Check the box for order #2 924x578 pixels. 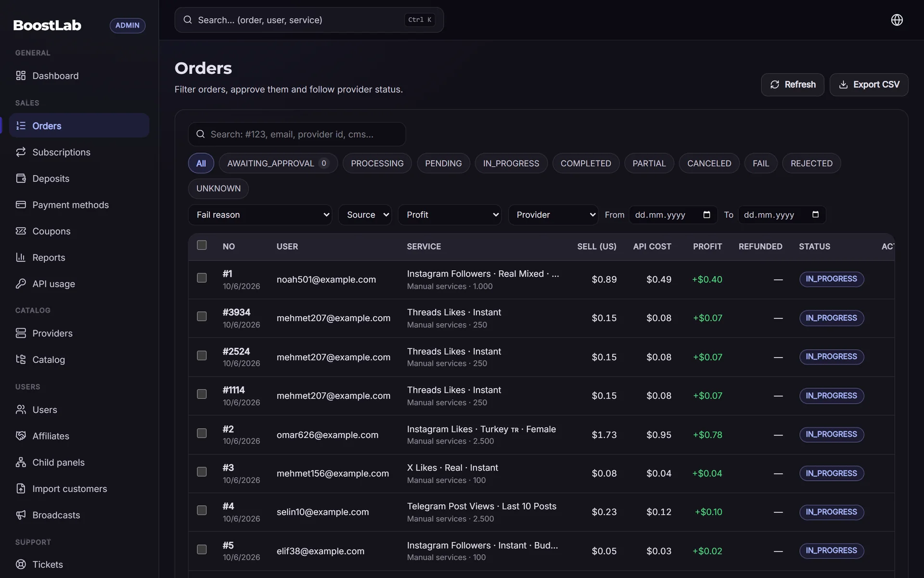202,433
